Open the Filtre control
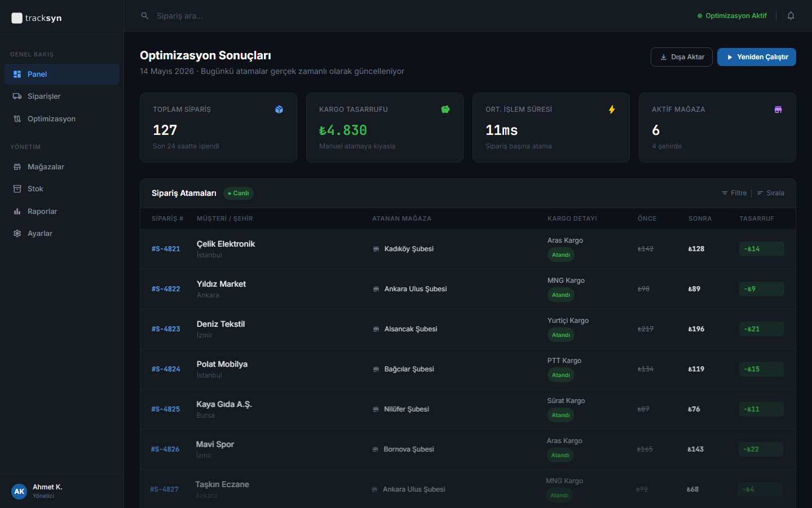This screenshot has height=508, width=812. click(x=734, y=193)
